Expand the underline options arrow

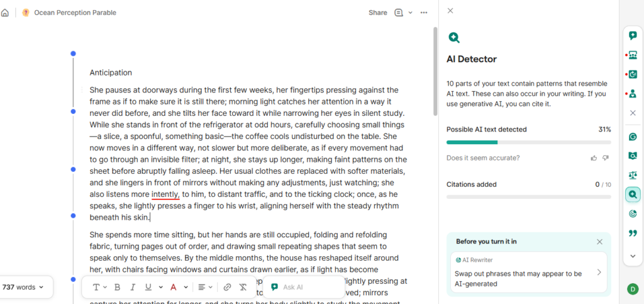pyautogui.click(x=160, y=287)
